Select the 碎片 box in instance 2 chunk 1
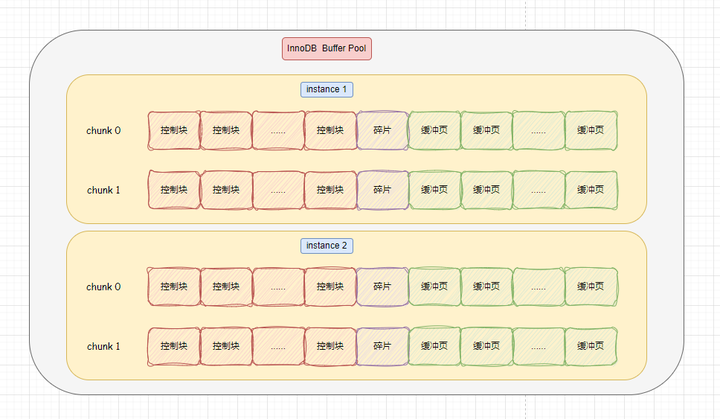 382,346
